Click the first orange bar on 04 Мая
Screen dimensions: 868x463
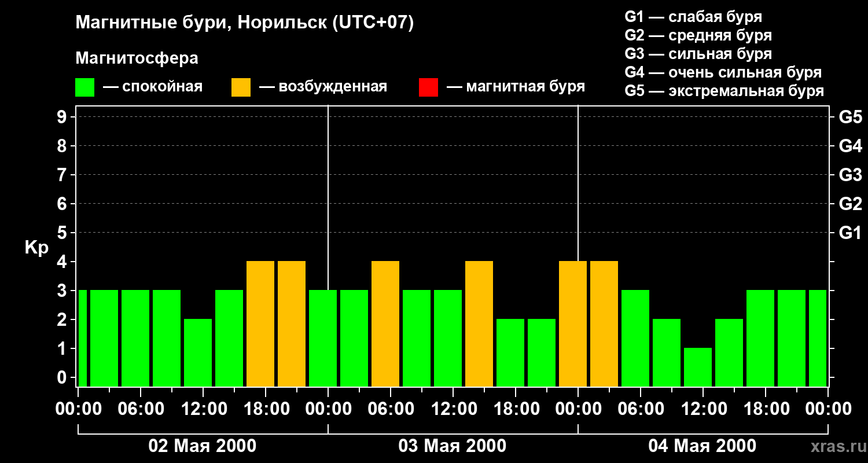[604, 324]
